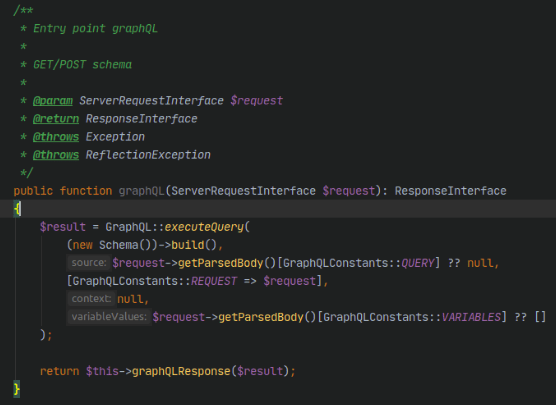The height and width of the screenshot is (405, 556).
Task: Click the closing curly brace of function
Action: [x=17, y=389]
